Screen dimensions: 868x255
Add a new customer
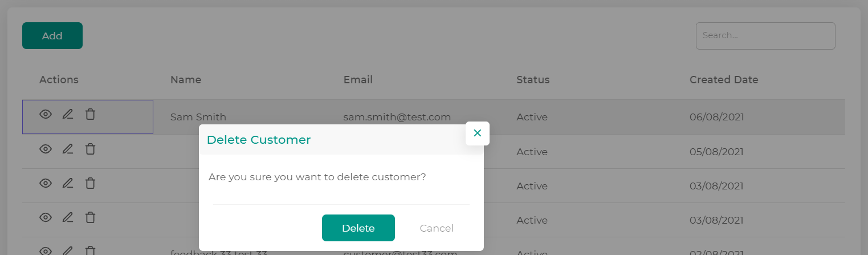tap(52, 35)
